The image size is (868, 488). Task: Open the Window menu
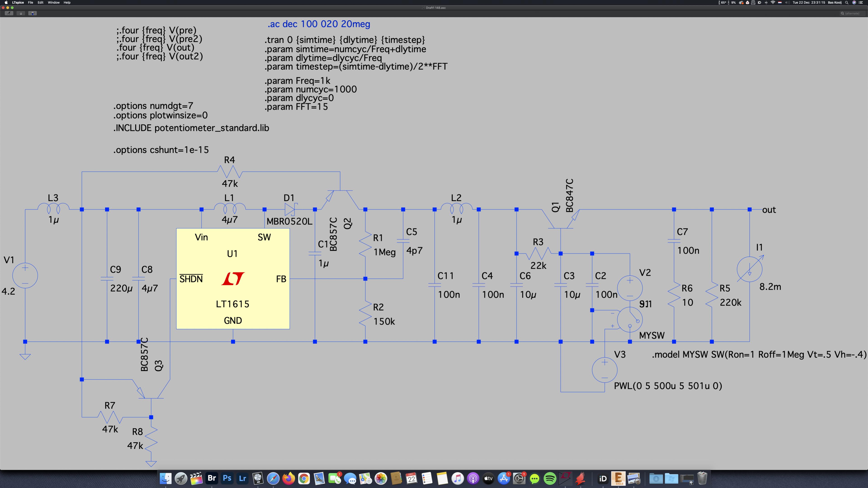pos(54,2)
